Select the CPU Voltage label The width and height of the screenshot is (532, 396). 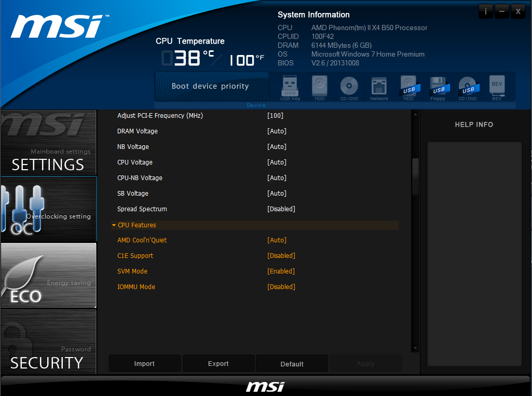135,162
